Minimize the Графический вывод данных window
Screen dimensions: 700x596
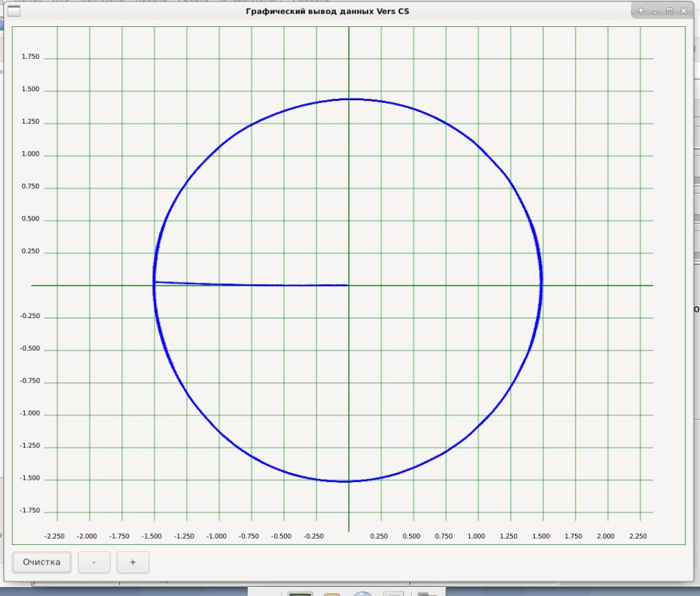click(x=655, y=11)
